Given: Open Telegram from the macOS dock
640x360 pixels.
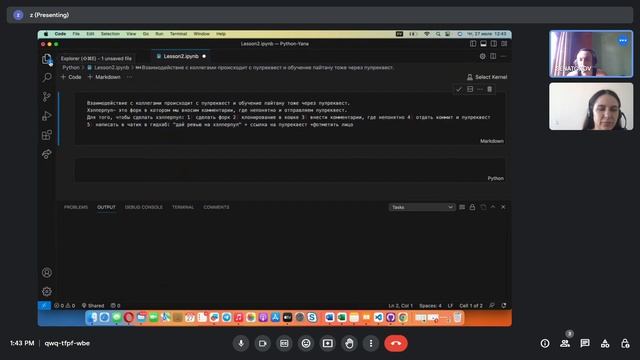Looking at the screenshot, I should [x=227, y=318].
